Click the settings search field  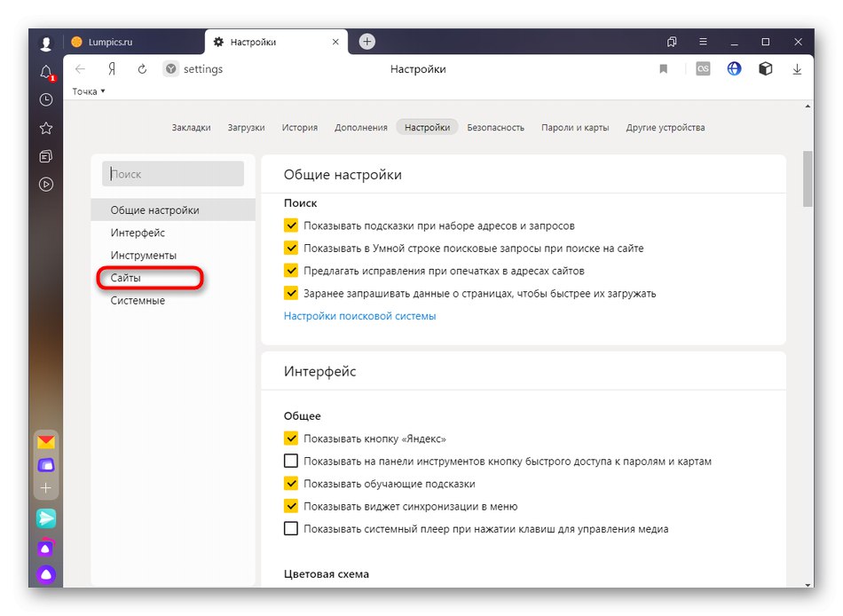point(173,174)
